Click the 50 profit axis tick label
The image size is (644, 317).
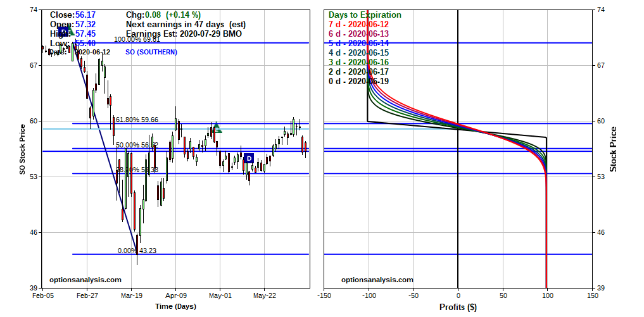(502, 295)
